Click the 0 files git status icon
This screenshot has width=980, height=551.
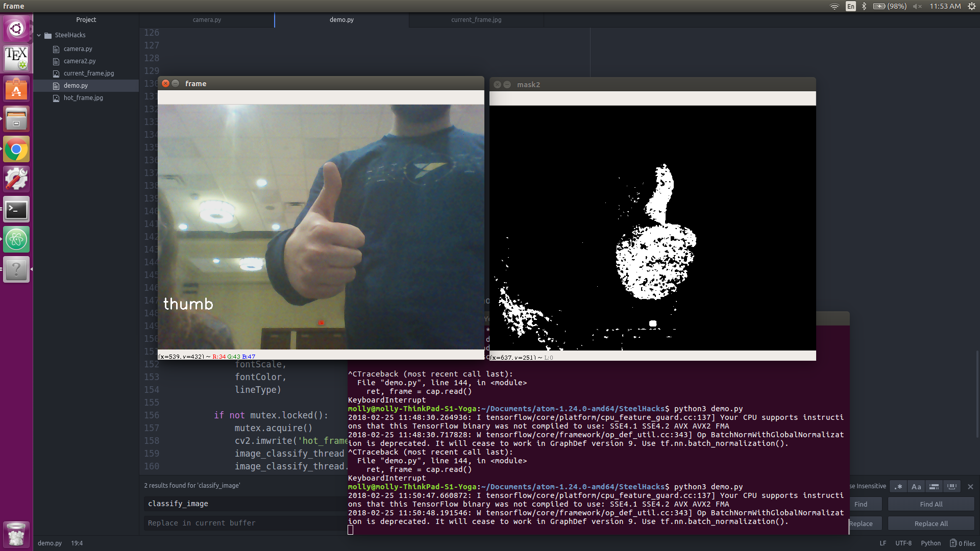(x=962, y=543)
